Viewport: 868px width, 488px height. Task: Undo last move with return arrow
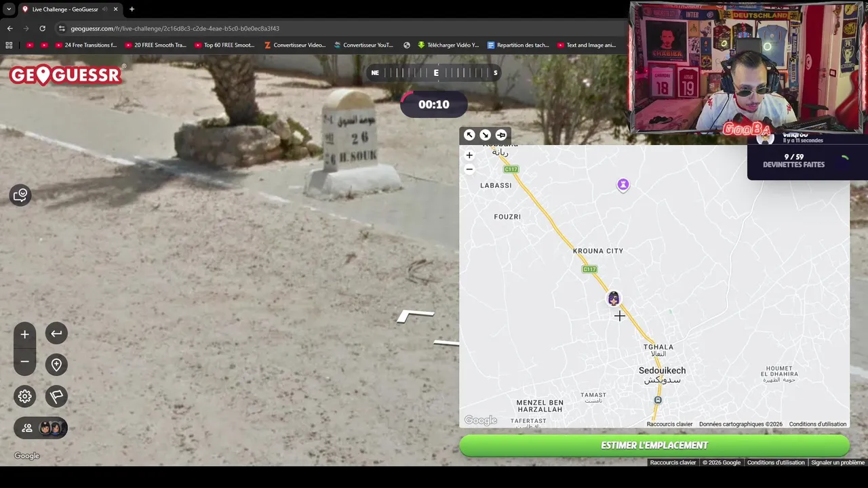pos(56,333)
